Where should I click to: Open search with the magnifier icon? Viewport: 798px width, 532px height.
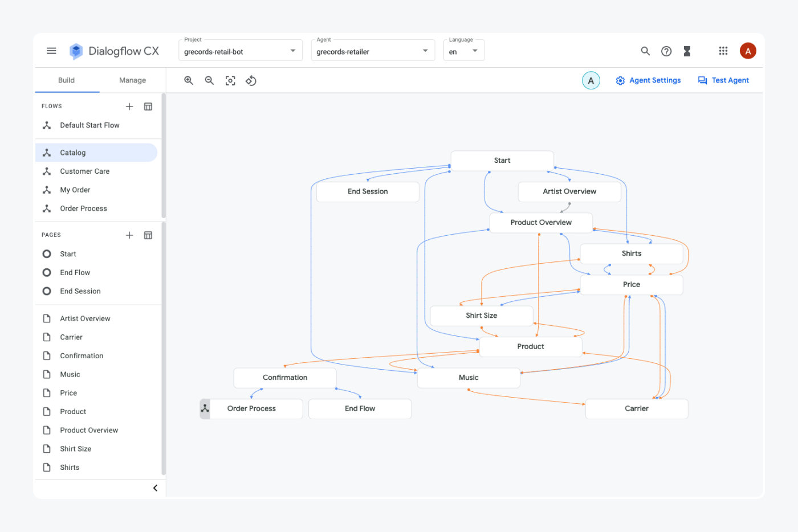pos(645,51)
